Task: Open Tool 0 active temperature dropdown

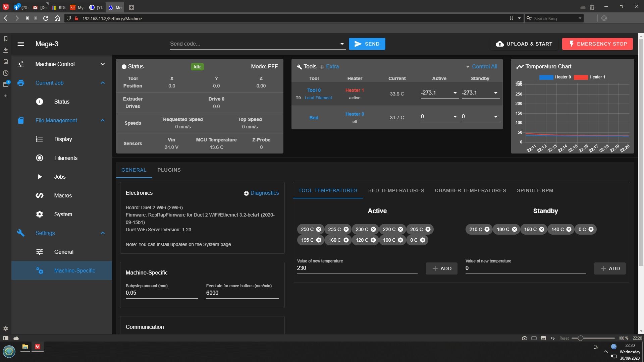Action: (x=455, y=93)
